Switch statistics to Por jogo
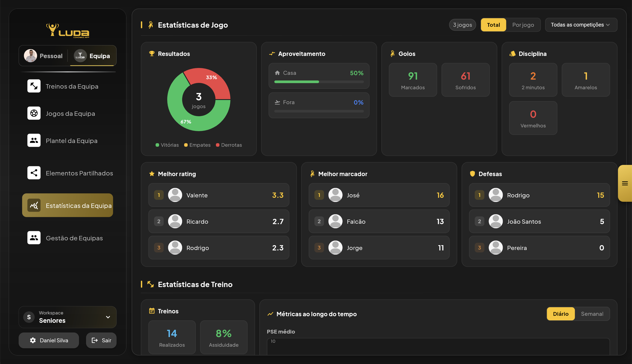Screen dimensions: 632x364 pyautogui.click(x=523, y=25)
